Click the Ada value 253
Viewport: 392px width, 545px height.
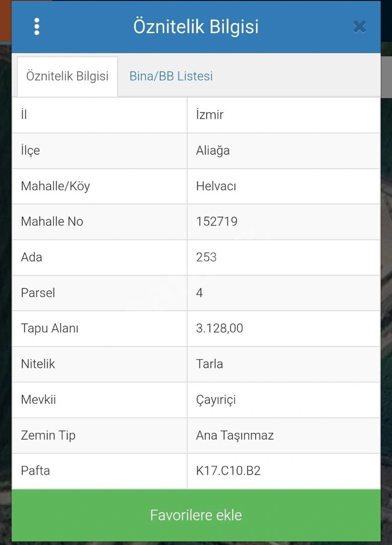tap(206, 257)
